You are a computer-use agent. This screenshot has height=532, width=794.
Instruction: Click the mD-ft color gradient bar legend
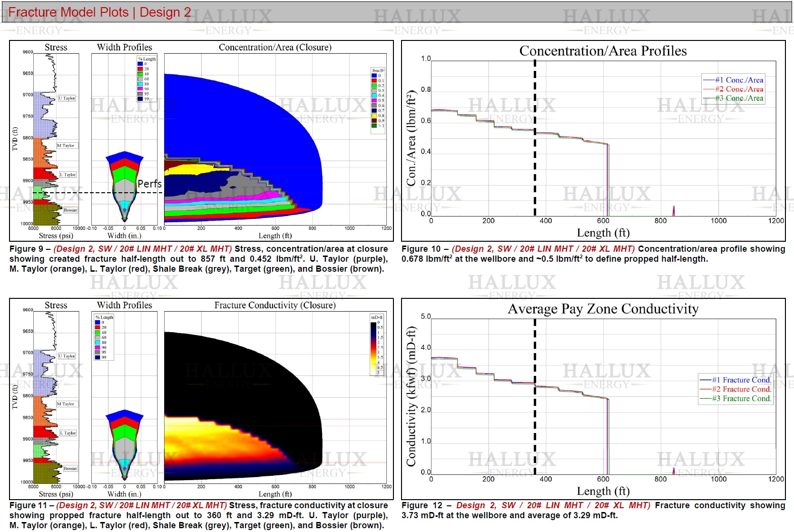[373, 348]
